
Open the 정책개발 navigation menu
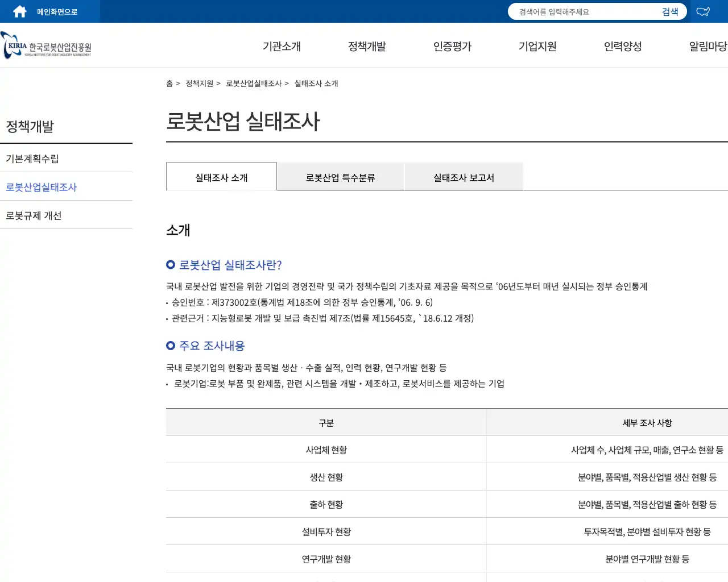coord(367,47)
